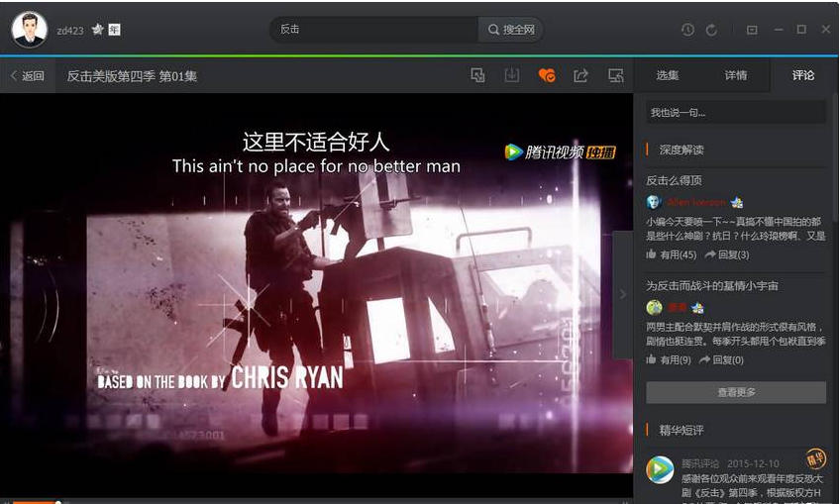Click the refresh icon in title bar

tap(711, 30)
